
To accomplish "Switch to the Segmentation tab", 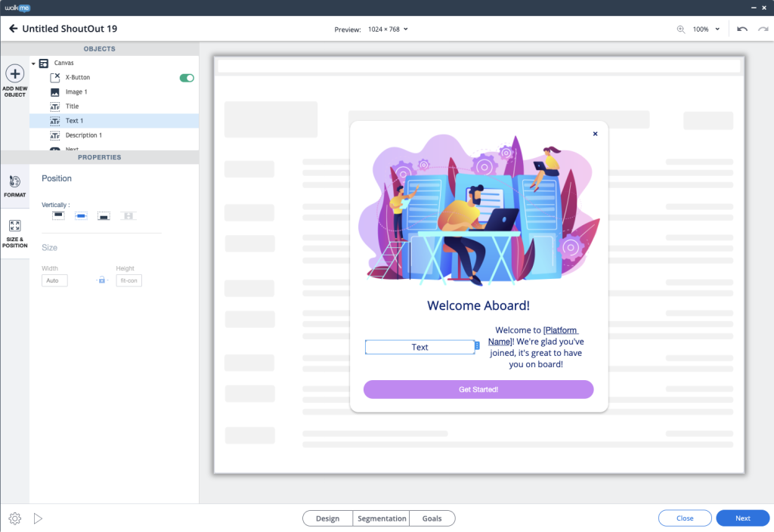I will pyautogui.click(x=382, y=518).
